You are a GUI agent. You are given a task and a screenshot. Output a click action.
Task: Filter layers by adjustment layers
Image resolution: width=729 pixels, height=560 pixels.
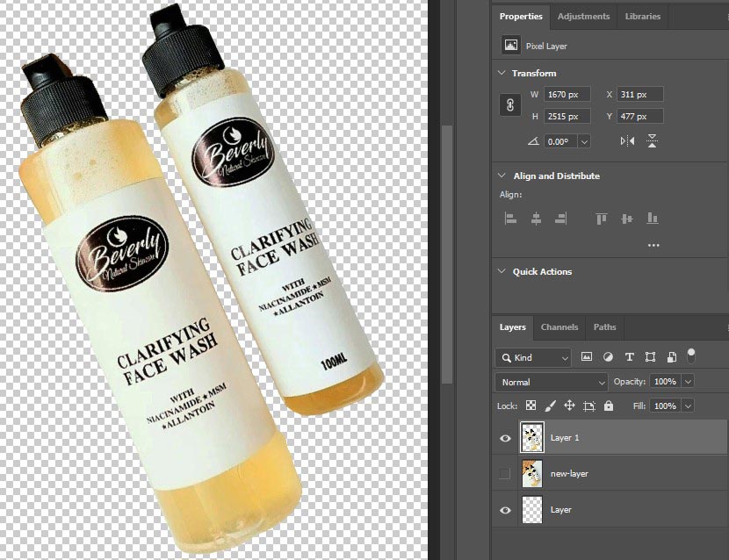point(608,357)
